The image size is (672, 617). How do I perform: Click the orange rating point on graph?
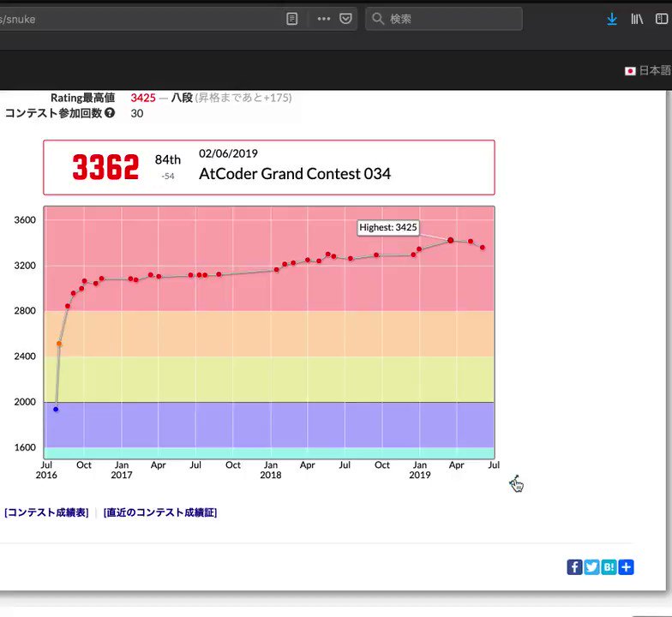tap(59, 344)
